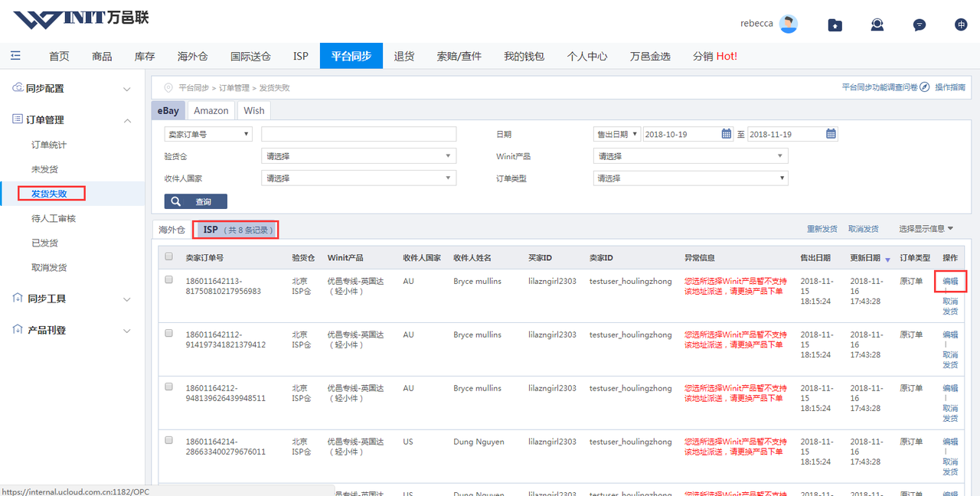Click 取消发货 link above the table
980x496 pixels.
click(864, 229)
